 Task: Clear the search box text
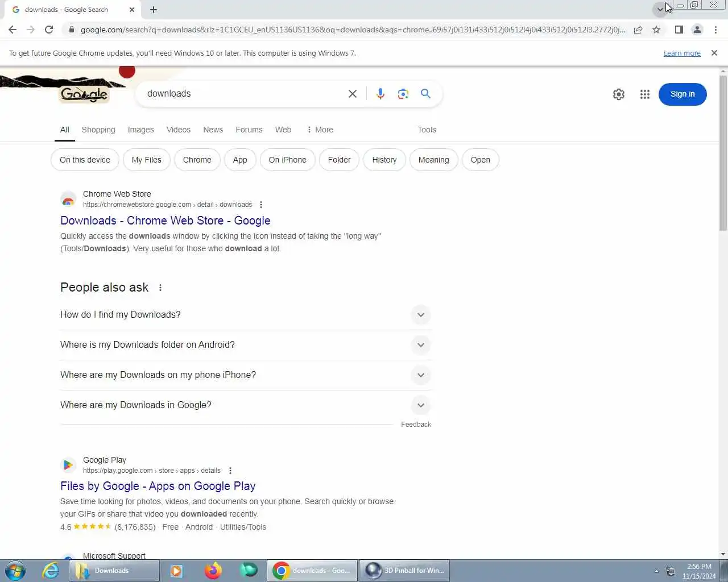point(353,94)
